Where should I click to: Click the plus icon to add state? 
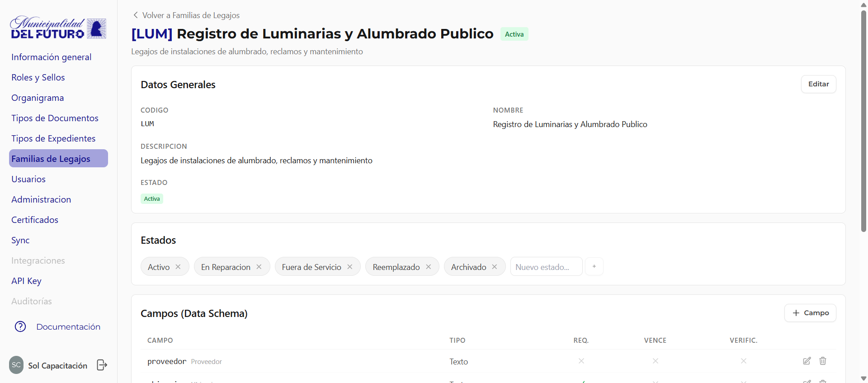[x=594, y=266]
